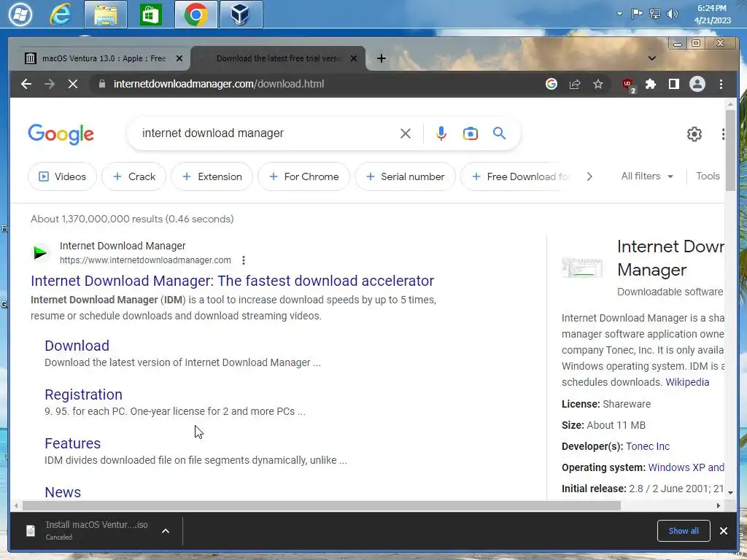
Task: Search by image with camera icon
Action: (x=471, y=133)
